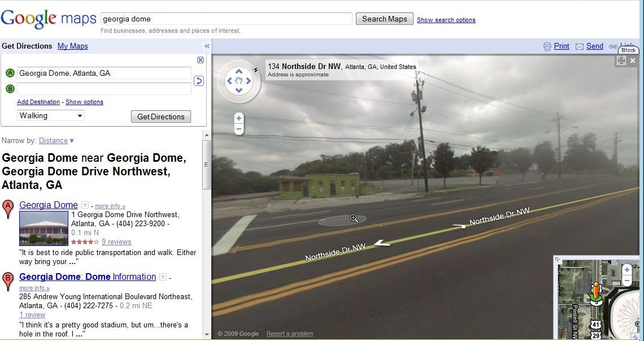The height and width of the screenshot is (341, 644).
Task: Zoom out of the Street View
Action: pos(238,129)
